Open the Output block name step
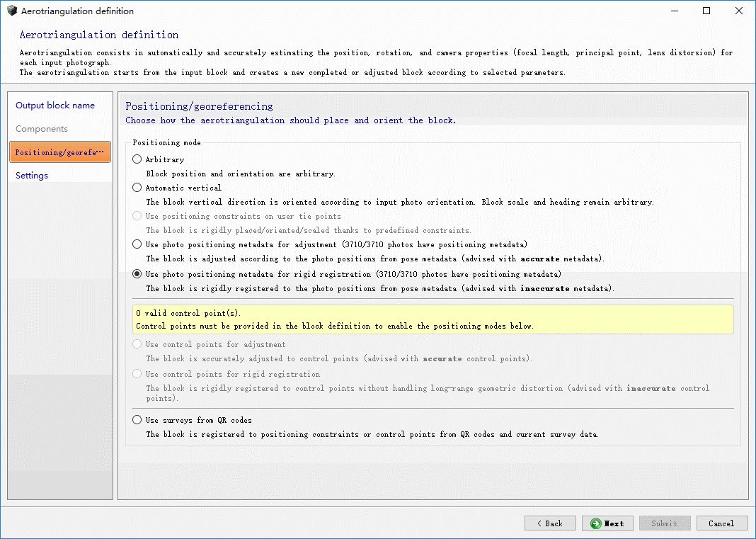Screen dimensions: 756x539 coord(55,106)
